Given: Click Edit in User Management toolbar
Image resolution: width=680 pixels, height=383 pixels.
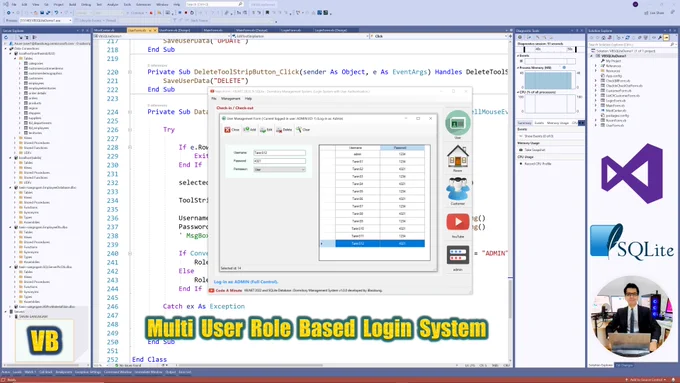Looking at the screenshot, I should 266,130.
